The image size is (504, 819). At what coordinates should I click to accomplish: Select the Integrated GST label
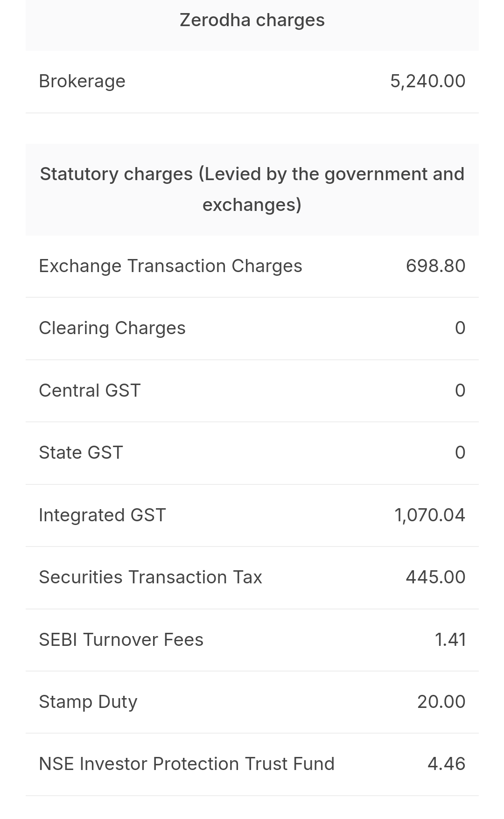[102, 515]
